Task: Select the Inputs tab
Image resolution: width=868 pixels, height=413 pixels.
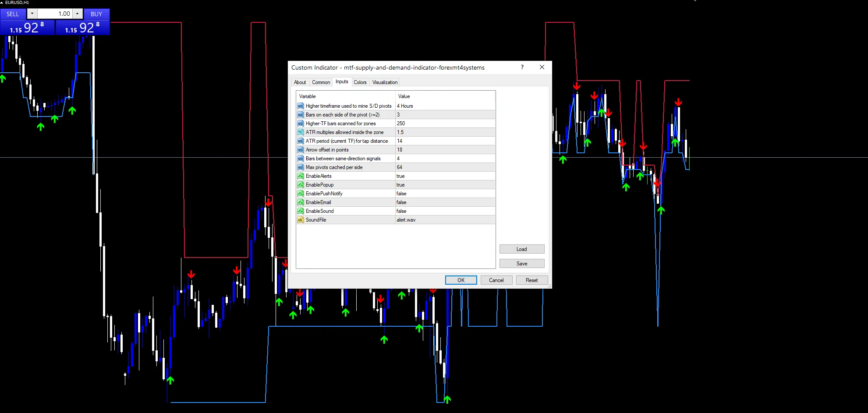Action: (x=342, y=81)
